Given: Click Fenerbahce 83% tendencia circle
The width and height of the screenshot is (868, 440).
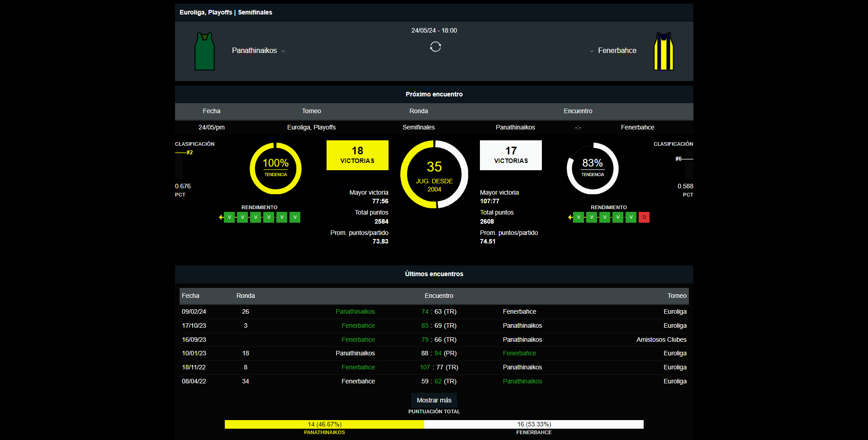Looking at the screenshot, I should click(593, 168).
